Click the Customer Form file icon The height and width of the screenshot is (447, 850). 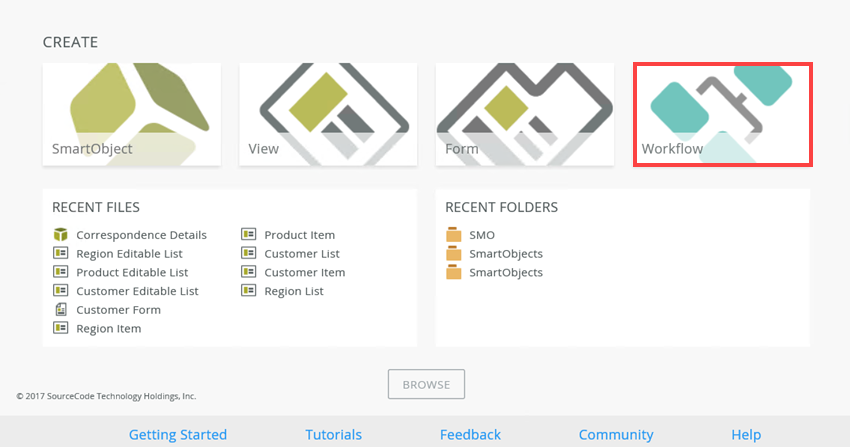click(60, 310)
